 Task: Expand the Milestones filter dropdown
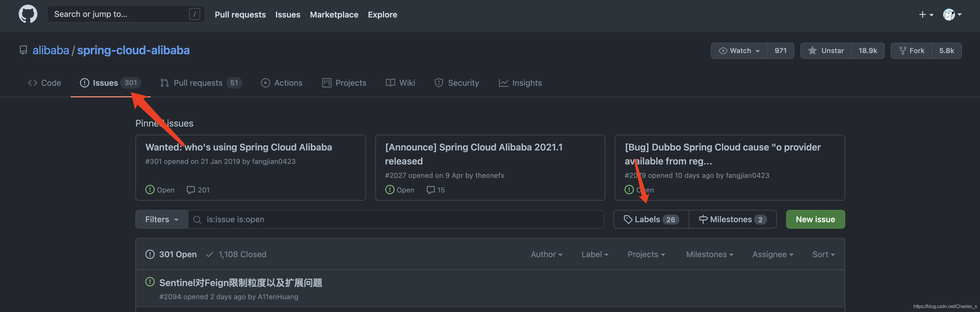(x=709, y=254)
